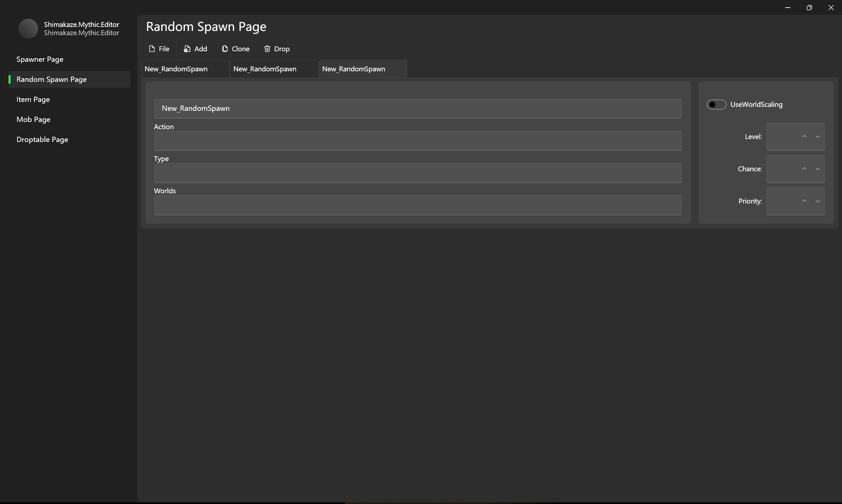The height and width of the screenshot is (504, 842).
Task: Open the Type dropdown
Action: tap(417, 173)
